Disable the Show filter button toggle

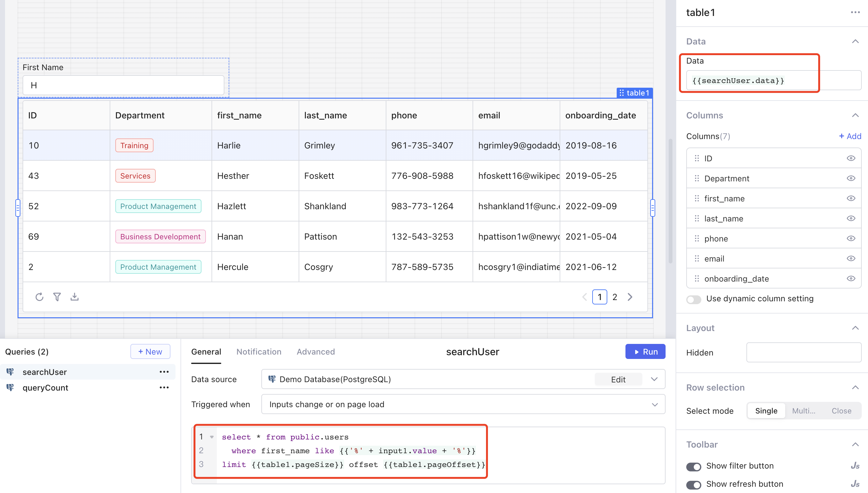click(693, 467)
